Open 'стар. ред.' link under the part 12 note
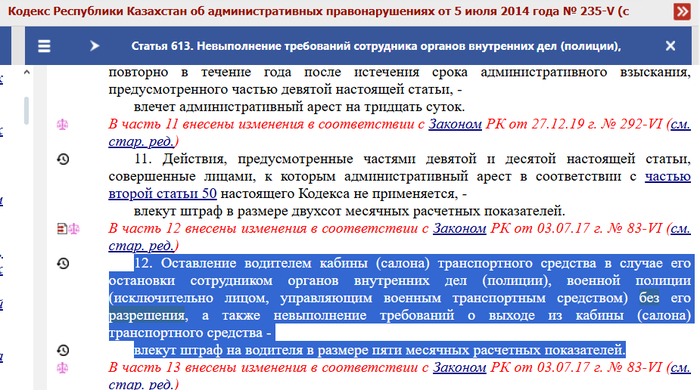This screenshot has height=390, width=700. 141,246
